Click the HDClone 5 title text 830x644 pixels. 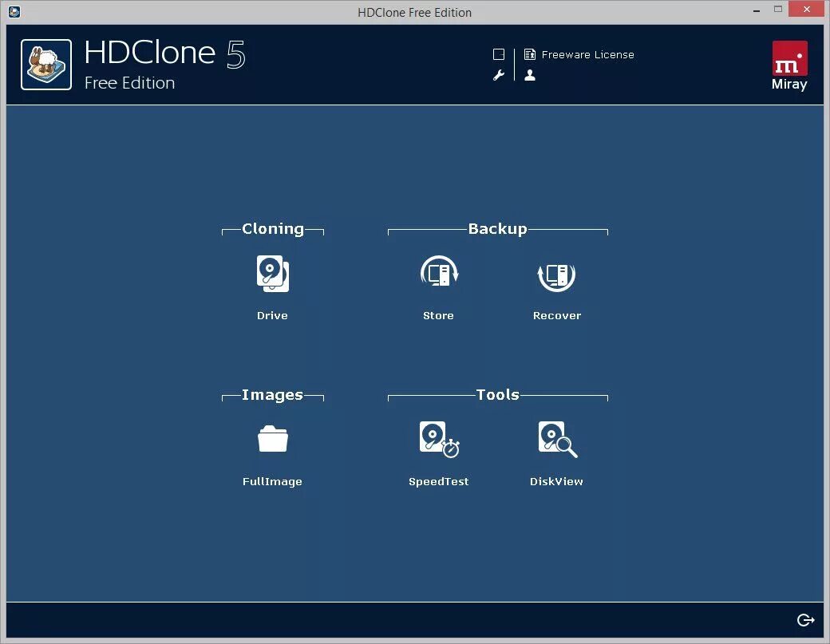pyautogui.click(x=165, y=53)
